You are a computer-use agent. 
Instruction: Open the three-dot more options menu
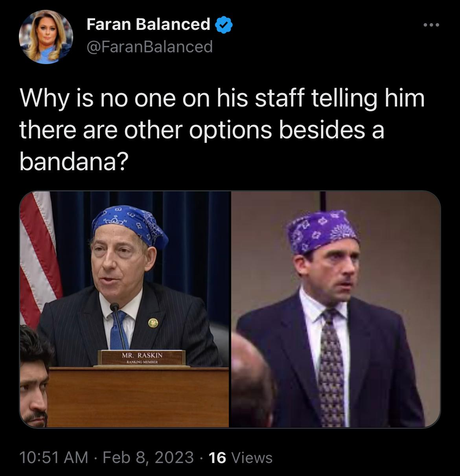(x=431, y=26)
